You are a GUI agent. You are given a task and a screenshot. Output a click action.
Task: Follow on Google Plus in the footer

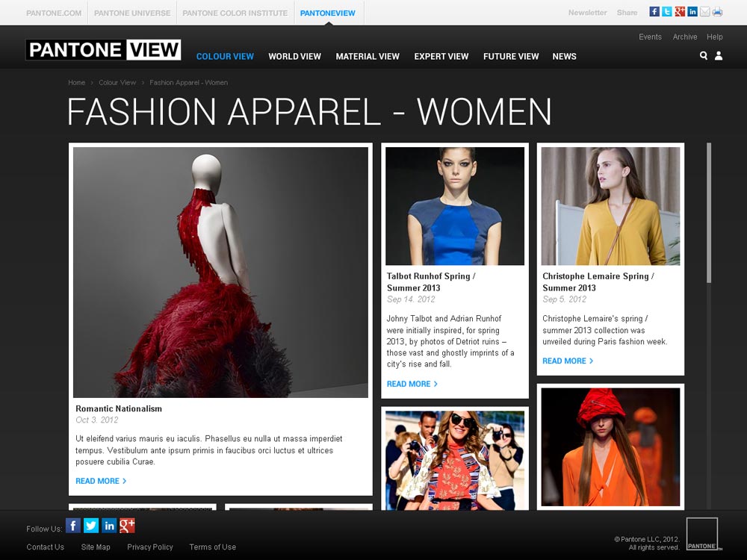(127, 525)
